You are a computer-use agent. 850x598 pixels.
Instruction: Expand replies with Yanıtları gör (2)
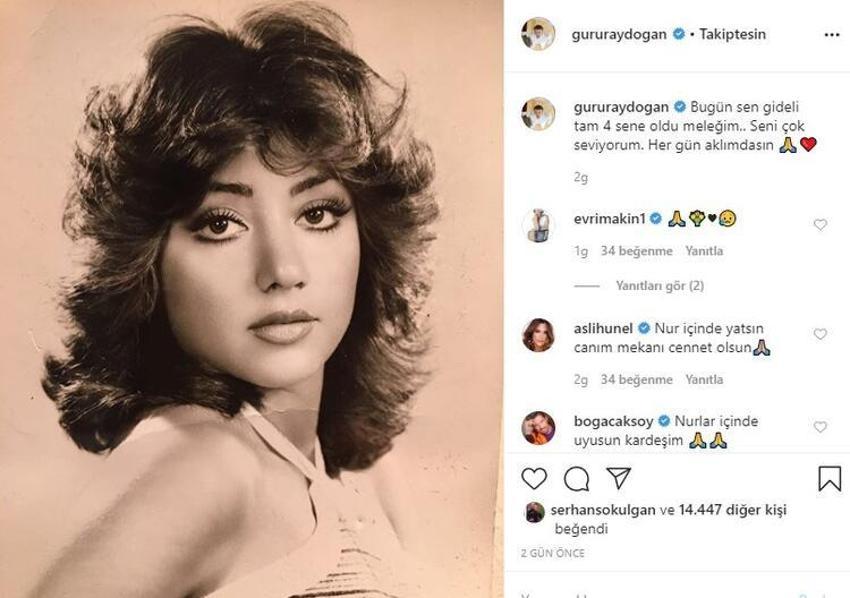click(x=659, y=286)
